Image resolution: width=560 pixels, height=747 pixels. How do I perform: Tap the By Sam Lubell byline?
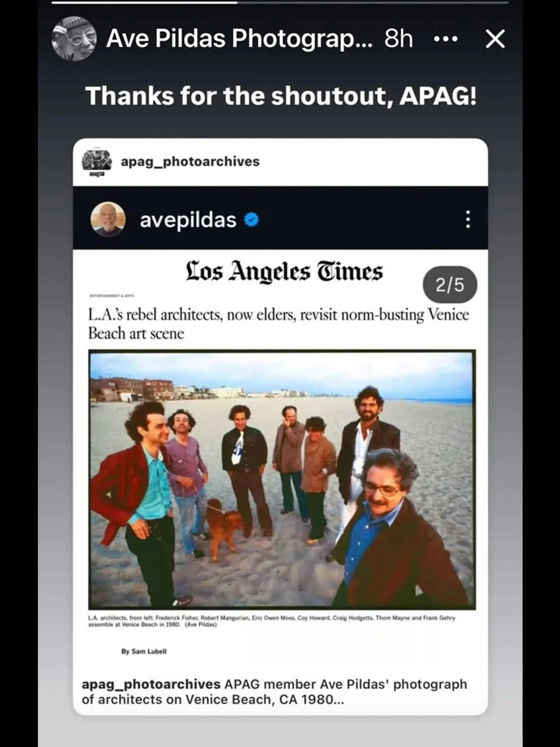144,651
